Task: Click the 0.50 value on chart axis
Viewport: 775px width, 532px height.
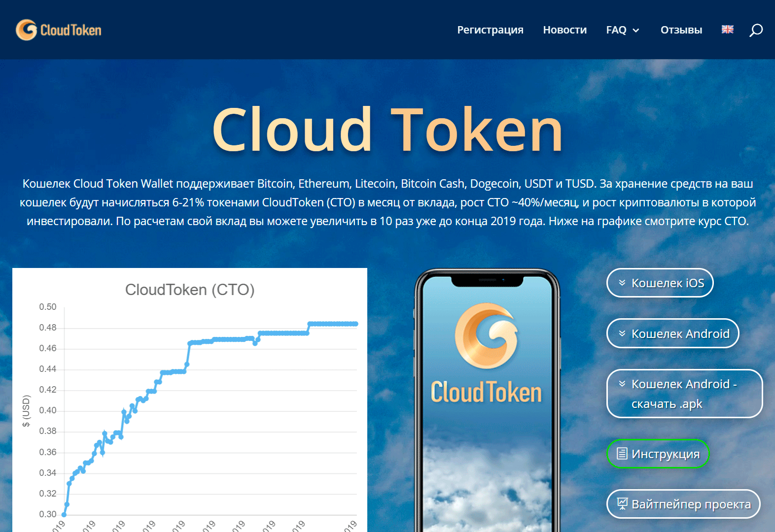Action: (x=48, y=307)
